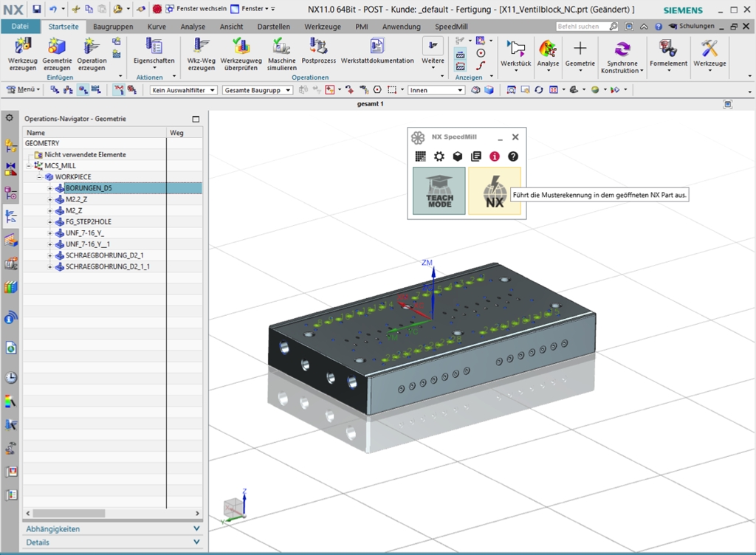Click Befehl suchen search field
The width and height of the screenshot is (756, 555).
[x=587, y=27]
